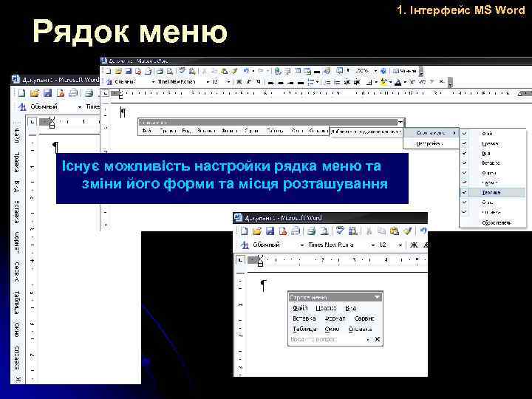Open vertical Таблица menu in left Word window
Screen dimensions: 532x399
16,302
